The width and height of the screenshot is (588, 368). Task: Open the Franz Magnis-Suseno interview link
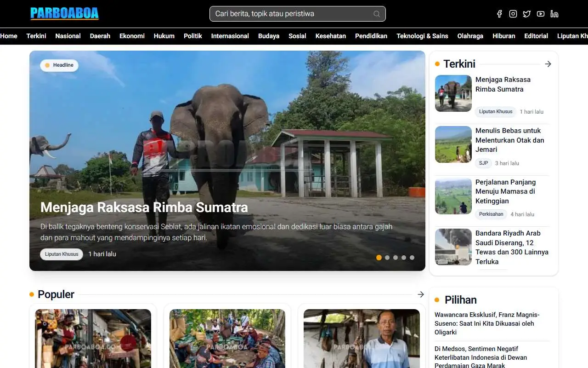[487, 323]
